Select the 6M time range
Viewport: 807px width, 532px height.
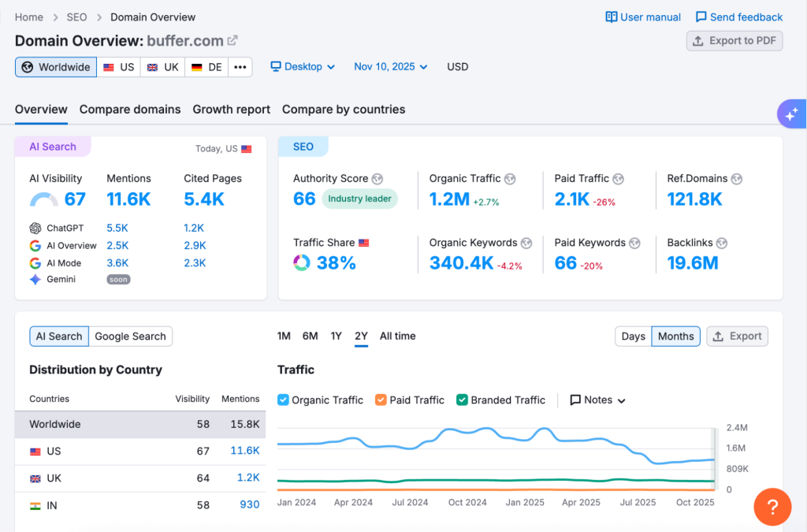(x=310, y=336)
